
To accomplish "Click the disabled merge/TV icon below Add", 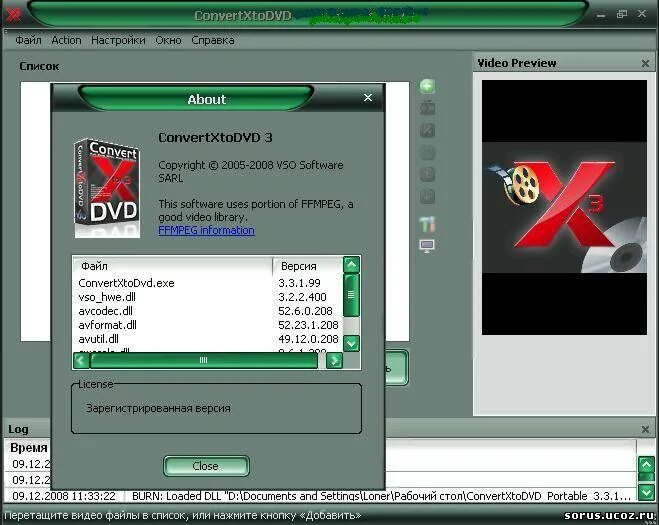I will point(427,108).
